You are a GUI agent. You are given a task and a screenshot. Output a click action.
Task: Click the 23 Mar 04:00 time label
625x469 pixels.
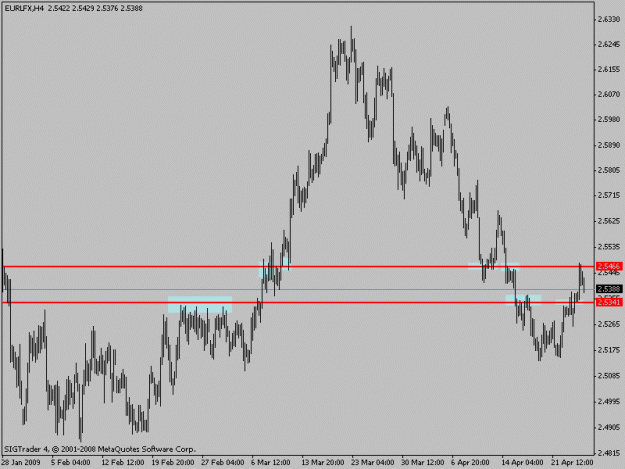tap(373, 462)
